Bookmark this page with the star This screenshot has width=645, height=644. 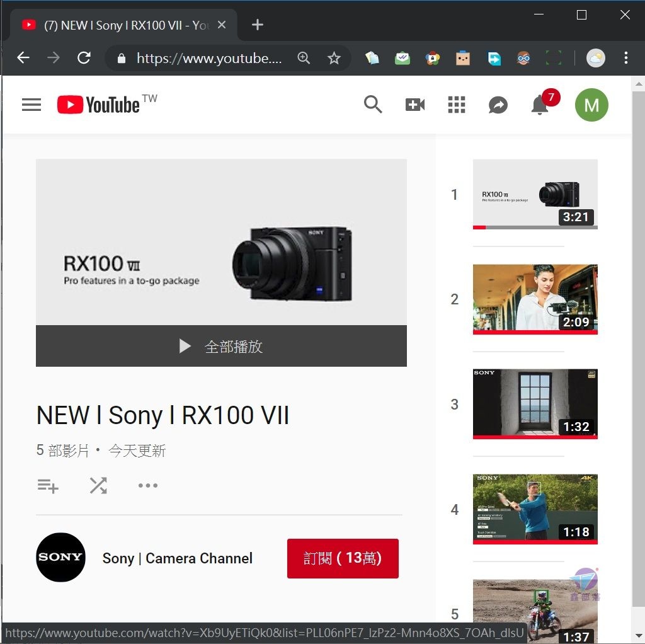(x=334, y=58)
